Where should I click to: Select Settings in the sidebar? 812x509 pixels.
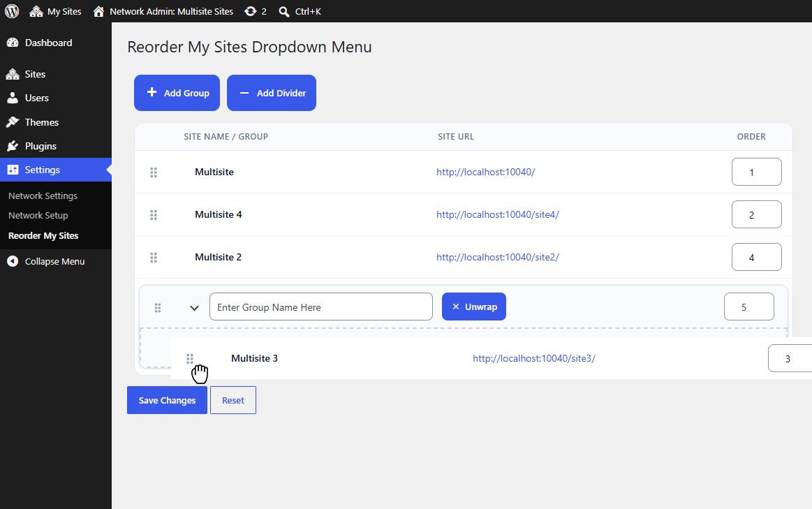pyautogui.click(x=55, y=170)
